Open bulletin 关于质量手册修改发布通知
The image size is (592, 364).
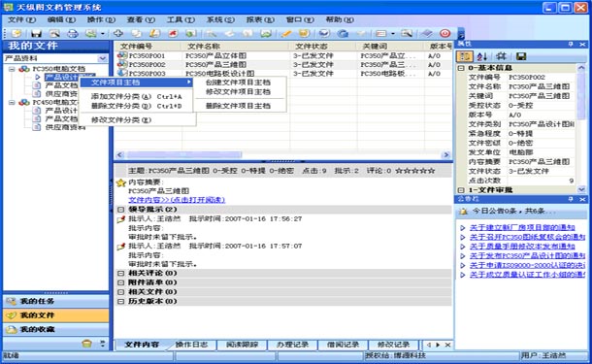[522, 247]
